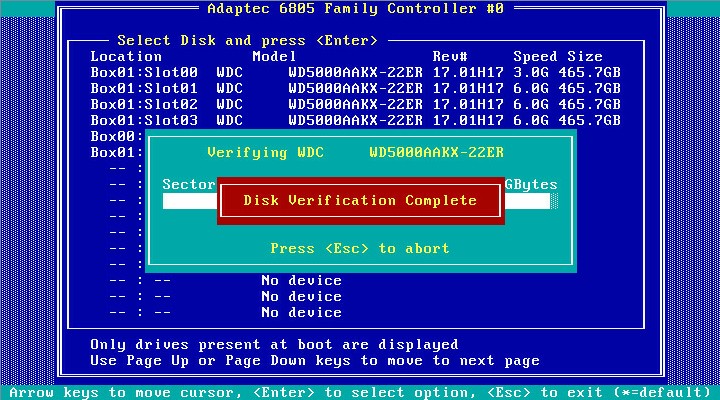
Task: Click the bottom arrow keys help bar
Action: pos(360,392)
